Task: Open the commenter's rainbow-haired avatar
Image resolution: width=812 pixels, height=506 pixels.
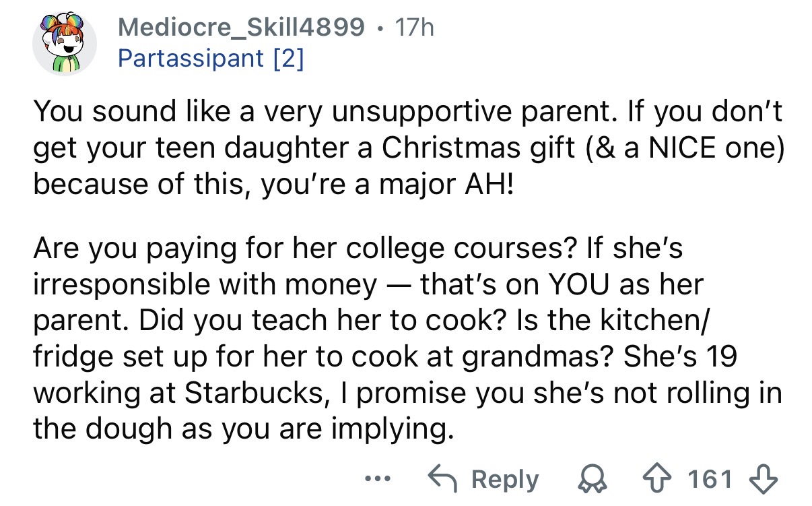Action: click(65, 44)
